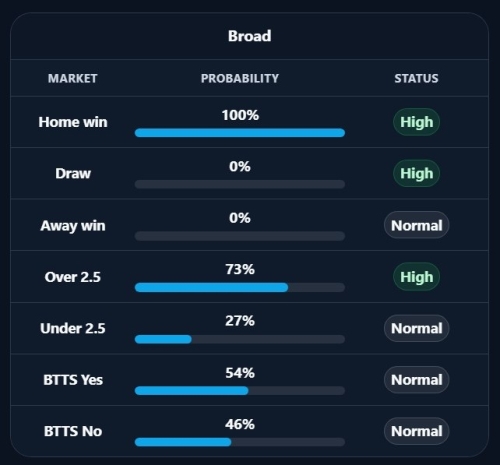Click the Normal badge for Under 2.5
Image resolution: width=500 pixels, height=465 pixels.
coord(416,328)
